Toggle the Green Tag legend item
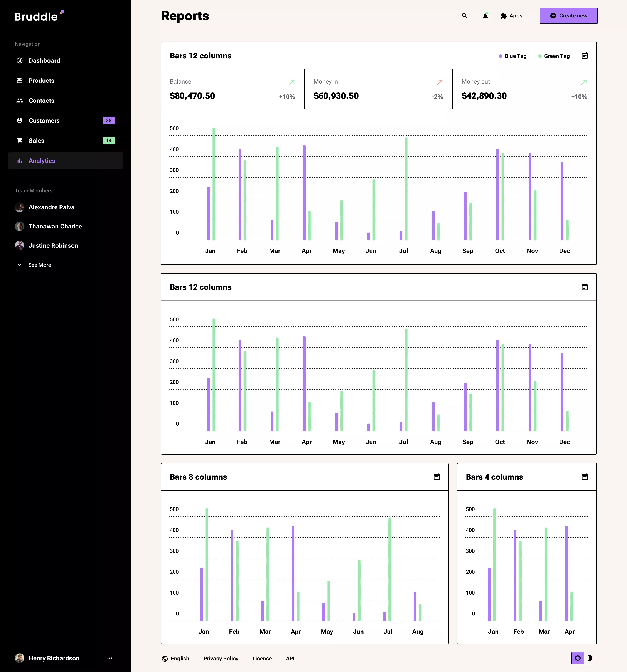Screen dimensions: 627x672 coord(554,56)
